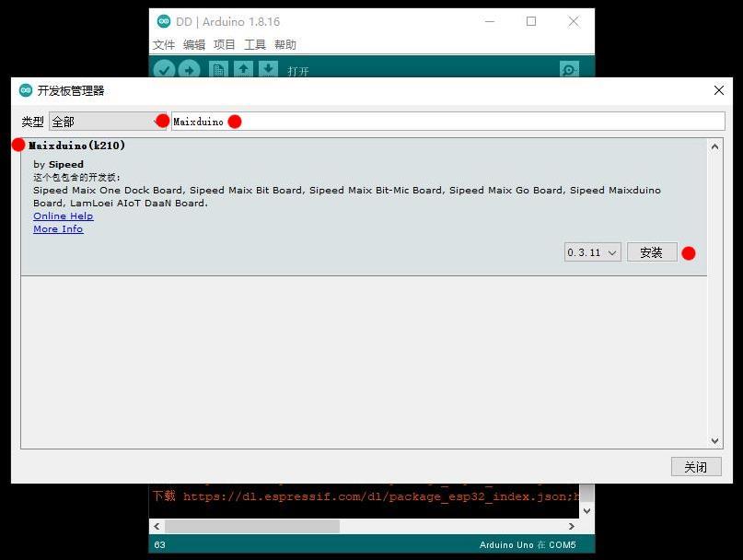Maximize the Arduino 1.8.16 window
743x560 pixels.
tap(531, 21)
